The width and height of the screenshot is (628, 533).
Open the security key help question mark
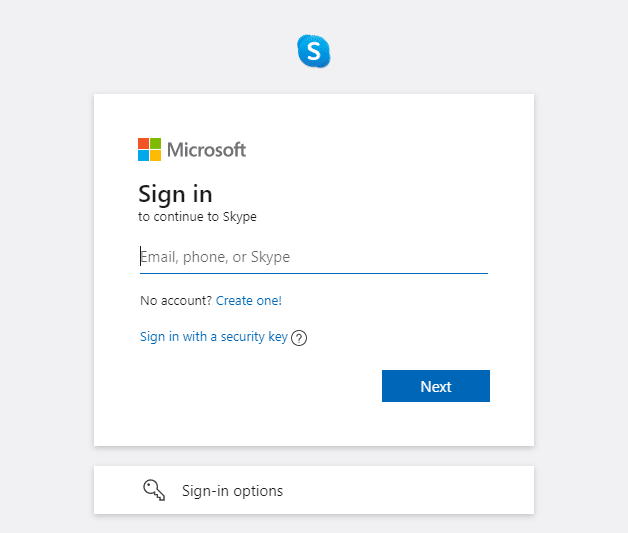[x=299, y=338]
